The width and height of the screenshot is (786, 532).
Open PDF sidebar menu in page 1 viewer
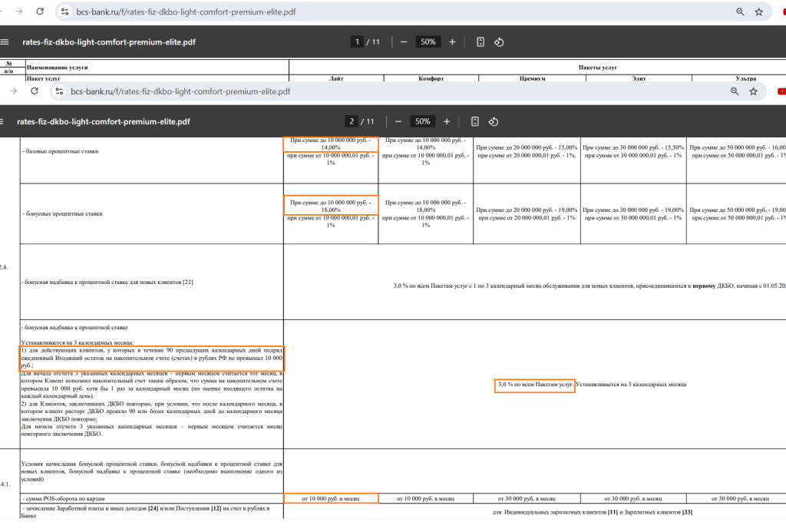click(5, 42)
